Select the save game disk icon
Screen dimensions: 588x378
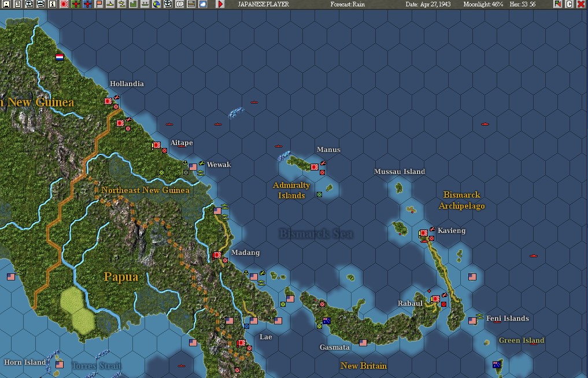tap(6, 5)
